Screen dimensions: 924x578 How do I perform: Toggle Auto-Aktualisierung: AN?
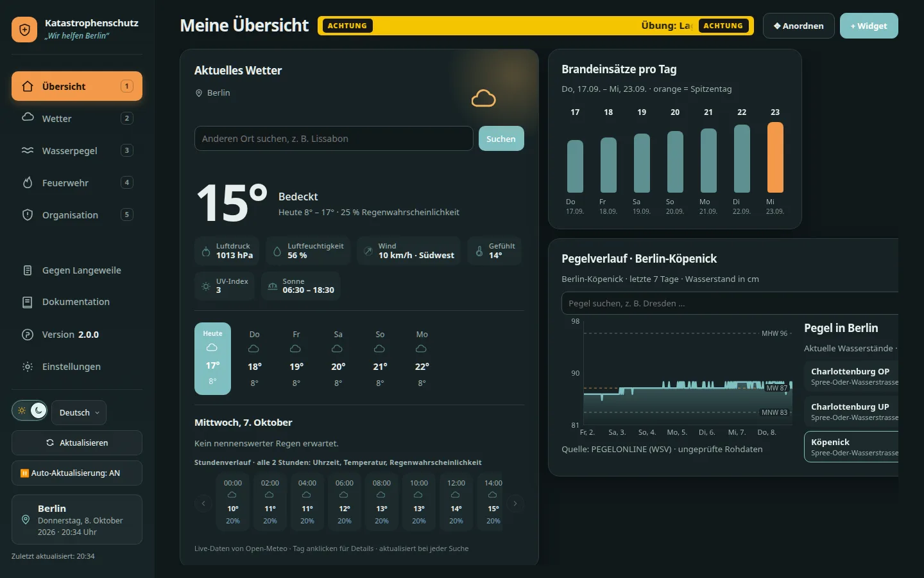pos(77,473)
